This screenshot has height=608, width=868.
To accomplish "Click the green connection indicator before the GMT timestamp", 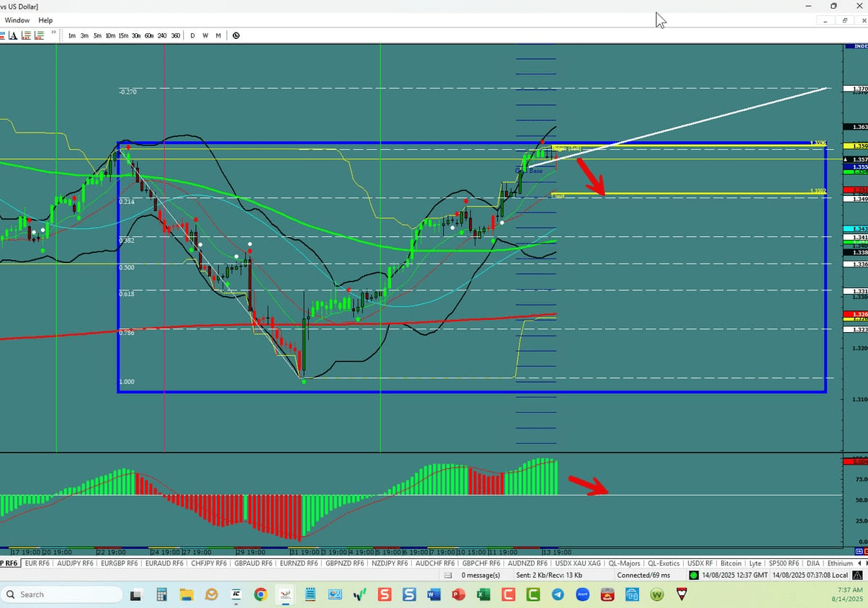I will (694, 575).
